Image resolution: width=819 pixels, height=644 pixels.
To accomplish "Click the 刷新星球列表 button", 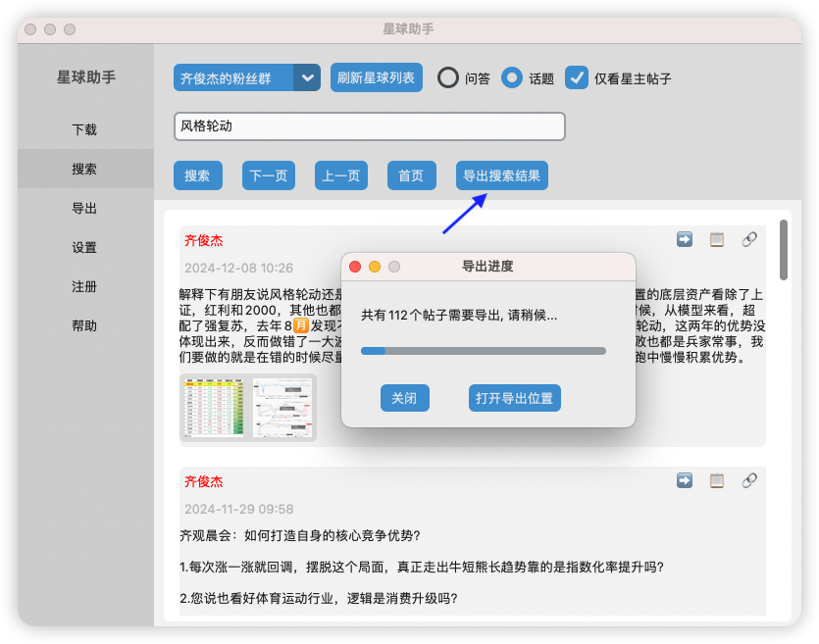I will click(376, 78).
